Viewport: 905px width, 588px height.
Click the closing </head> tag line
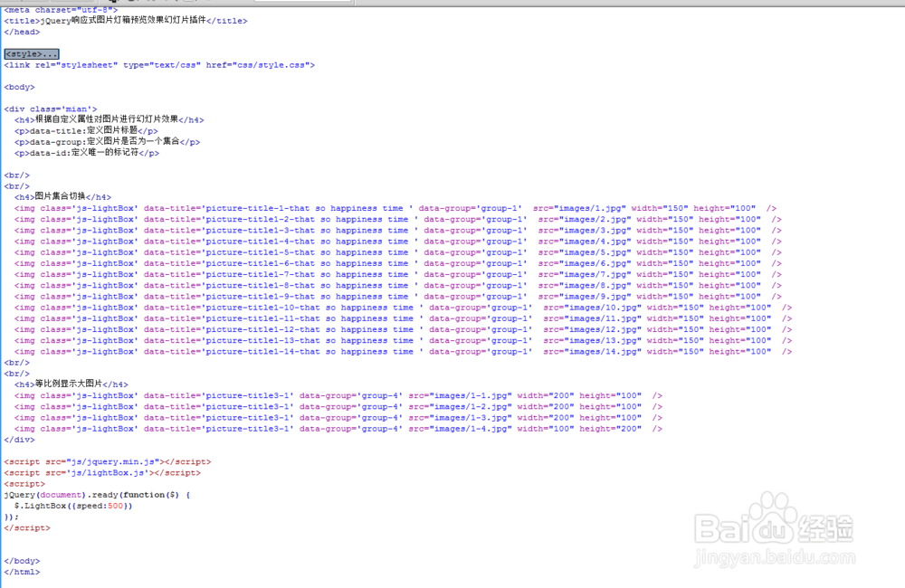click(22, 32)
